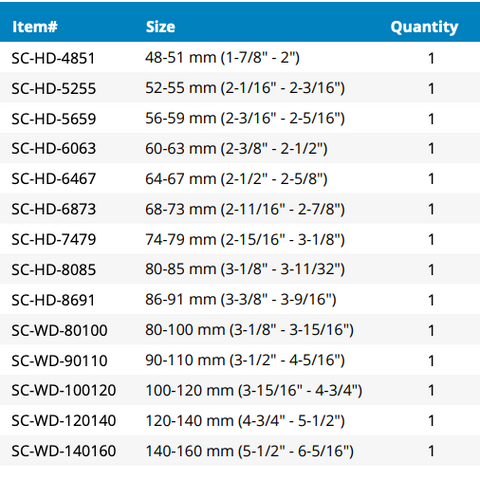480x480 pixels.
Task: Click quantity value for SC-HD-6873 row
Action: coord(431,209)
